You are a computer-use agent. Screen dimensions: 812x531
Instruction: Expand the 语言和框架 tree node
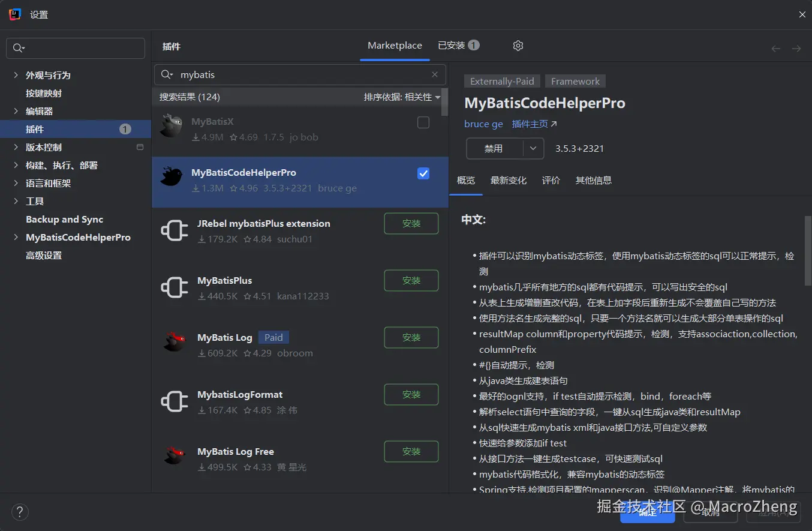coord(16,183)
